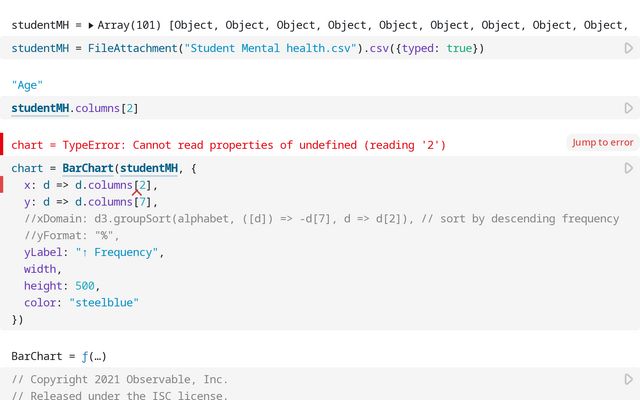
Task: Expand the Array(101) disclosure triangle
Action: [x=91, y=25]
